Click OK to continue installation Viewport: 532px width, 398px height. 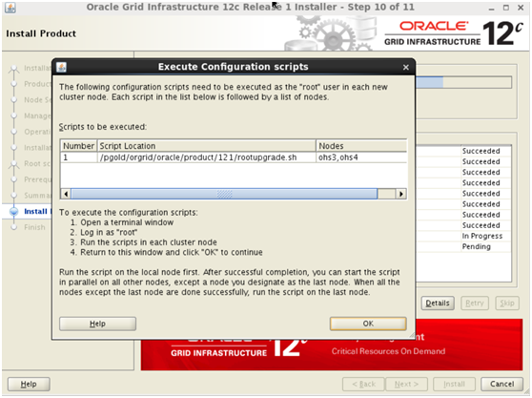[368, 324]
